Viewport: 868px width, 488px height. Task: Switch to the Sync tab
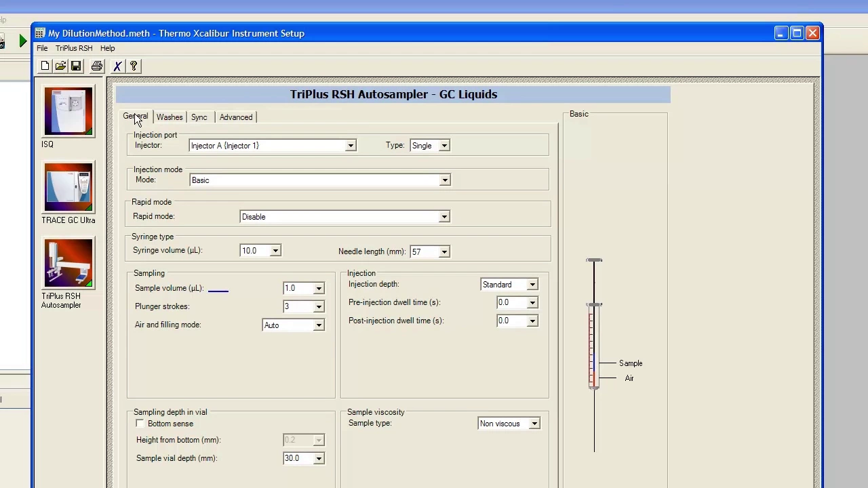[199, 117]
